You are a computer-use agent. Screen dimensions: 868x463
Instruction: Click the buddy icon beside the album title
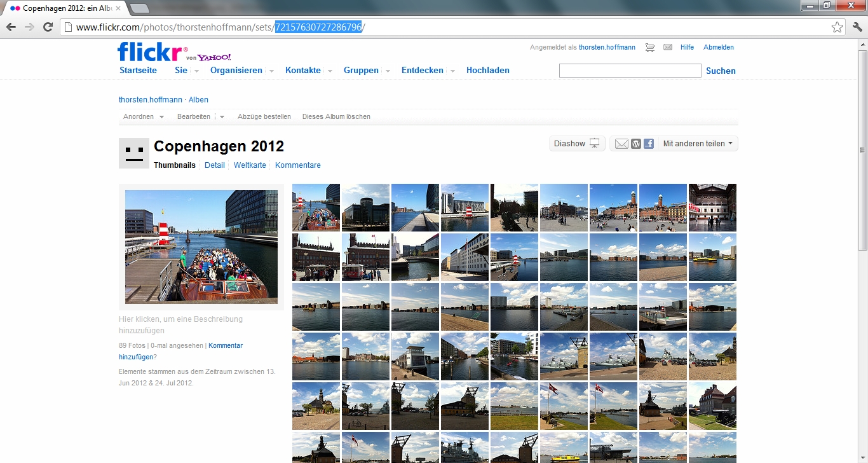click(134, 153)
